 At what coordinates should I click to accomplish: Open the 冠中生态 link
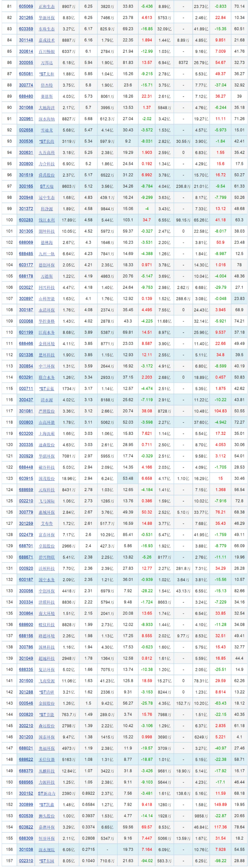(47, 197)
